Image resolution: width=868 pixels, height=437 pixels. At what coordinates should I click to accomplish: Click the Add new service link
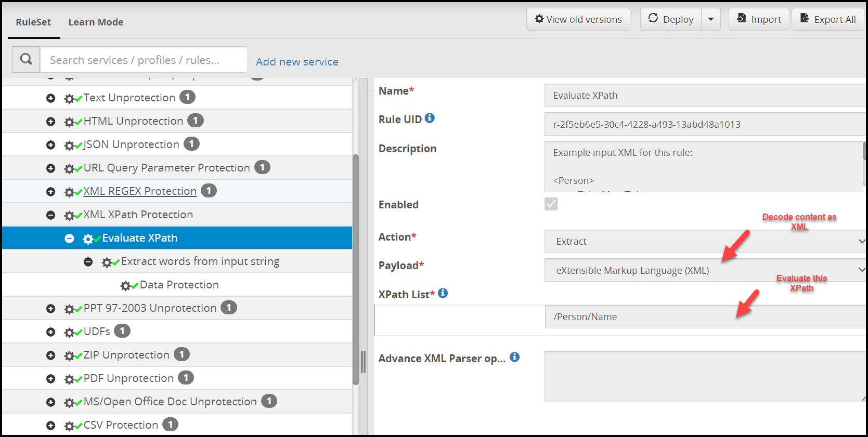297,61
